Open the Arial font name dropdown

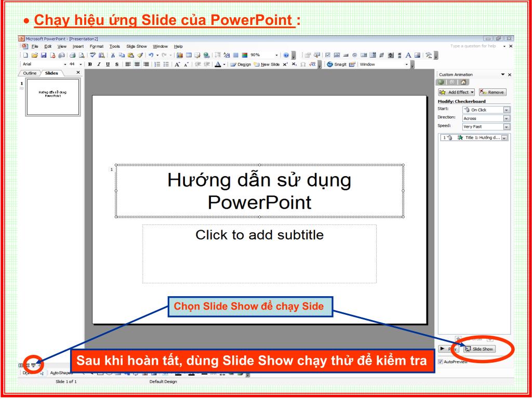coord(65,64)
